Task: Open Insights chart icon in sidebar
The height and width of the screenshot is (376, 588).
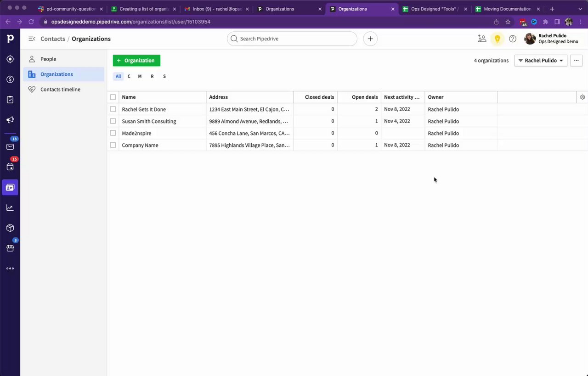Action: (10, 208)
